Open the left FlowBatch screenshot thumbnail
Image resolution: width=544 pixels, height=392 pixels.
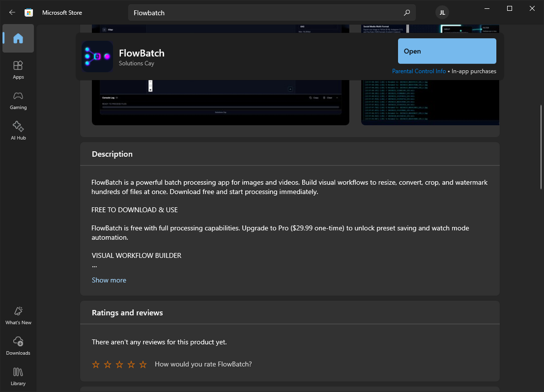tap(220, 103)
